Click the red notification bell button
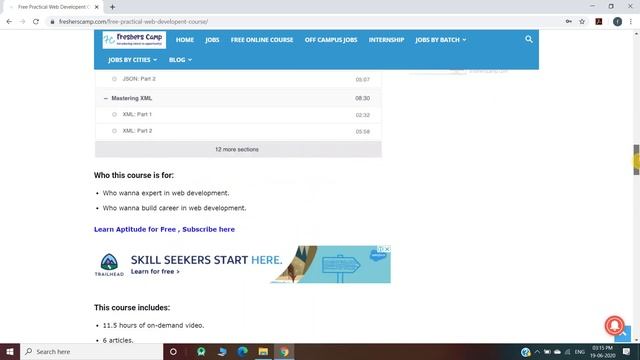 pyautogui.click(x=614, y=325)
